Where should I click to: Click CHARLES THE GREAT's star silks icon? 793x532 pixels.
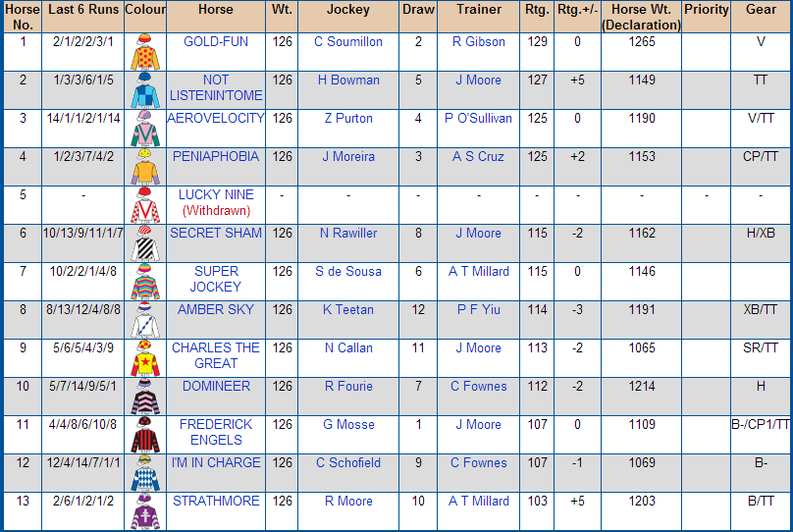pos(145,358)
